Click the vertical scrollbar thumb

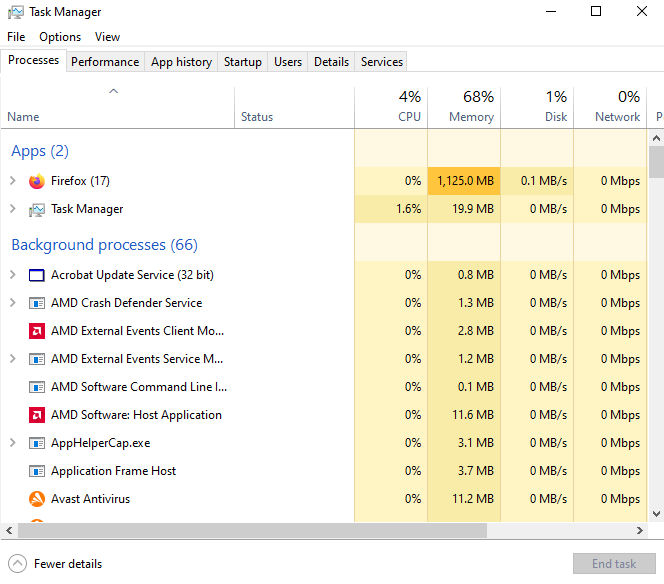(656, 160)
